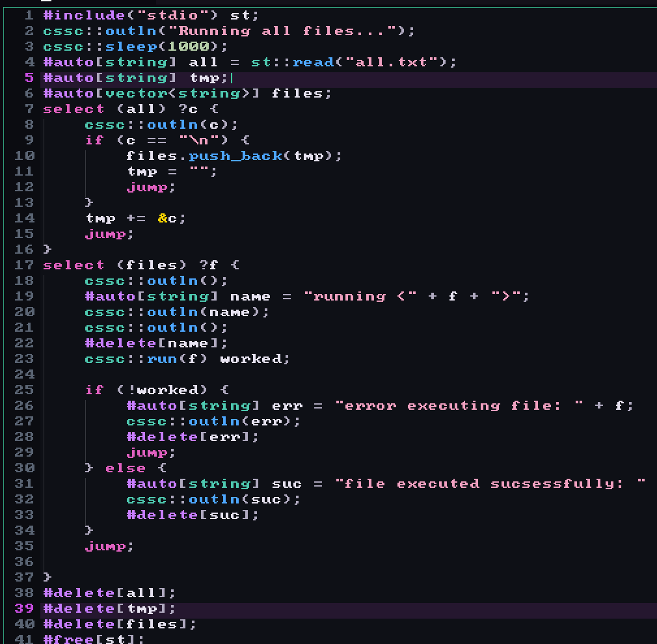Click #delete[err] on line 28
This screenshot has height=644, width=657.
click(188, 436)
